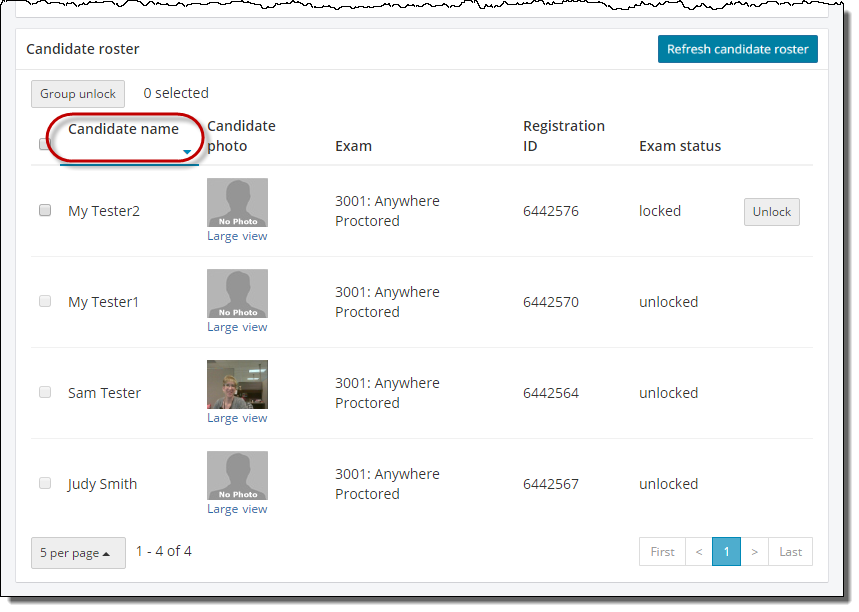Open Large view for Judy Smith
The height and width of the screenshot is (612, 859).
[x=237, y=510]
